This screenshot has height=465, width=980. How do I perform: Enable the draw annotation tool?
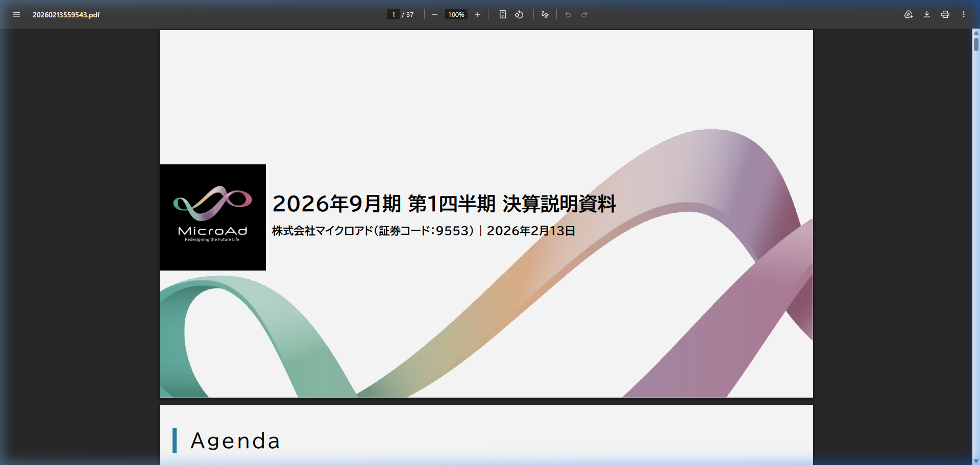pos(545,14)
